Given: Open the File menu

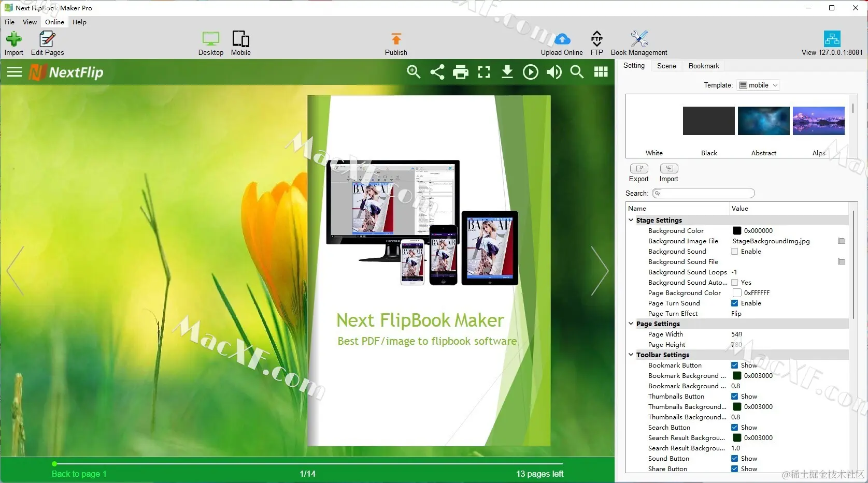Looking at the screenshot, I should 10,22.
